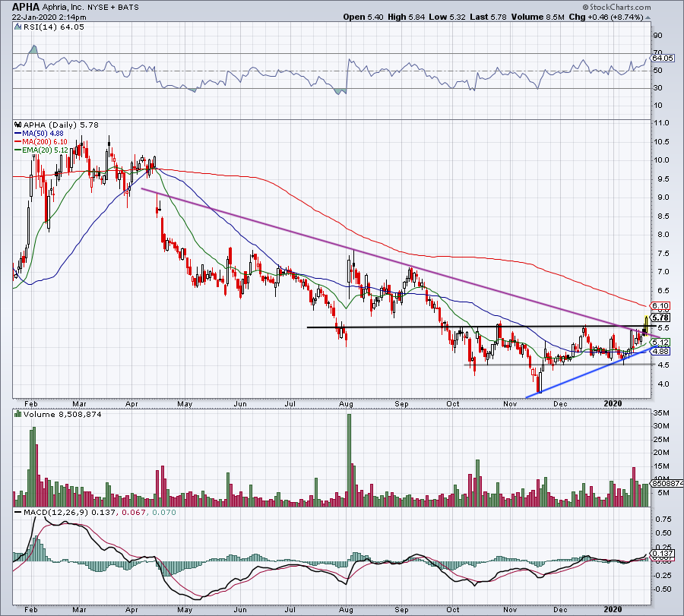Click the MA(200) 6.10 legend entry

tap(45, 142)
